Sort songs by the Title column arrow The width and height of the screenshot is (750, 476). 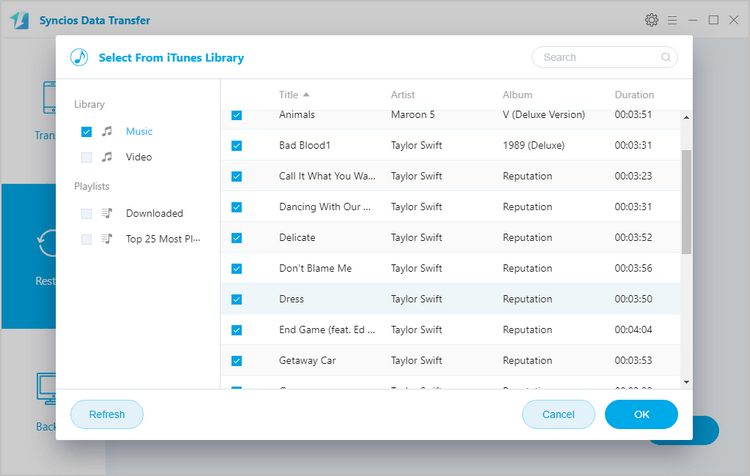306,95
